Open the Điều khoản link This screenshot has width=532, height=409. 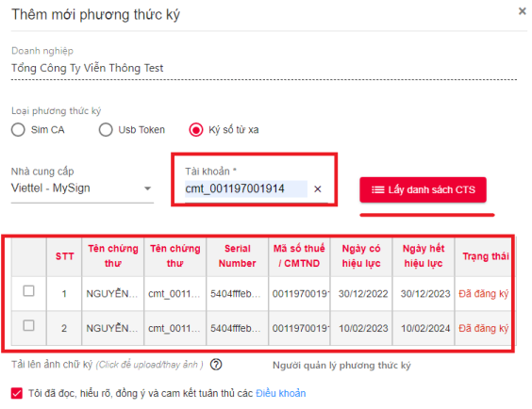[x=280, y=393]
